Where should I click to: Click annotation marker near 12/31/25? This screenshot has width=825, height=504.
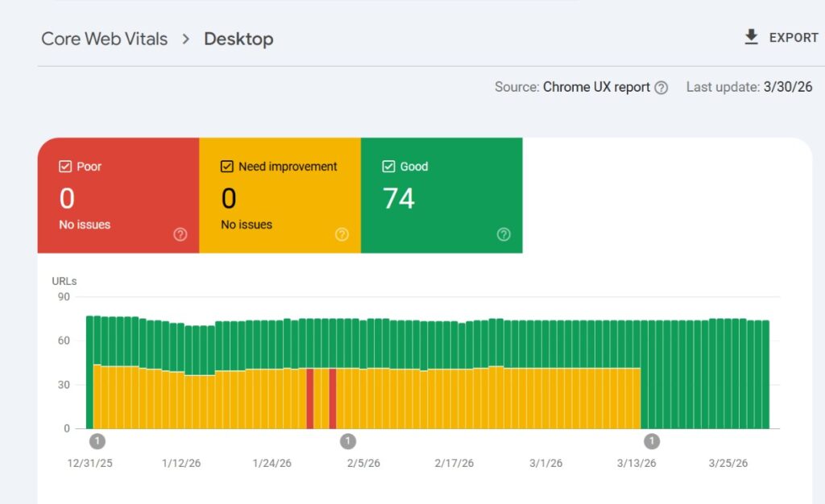click(97, 441)
